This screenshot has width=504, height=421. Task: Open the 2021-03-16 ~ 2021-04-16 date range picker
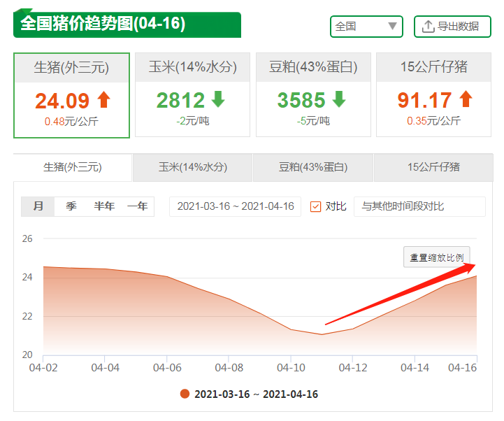[235, 206]
